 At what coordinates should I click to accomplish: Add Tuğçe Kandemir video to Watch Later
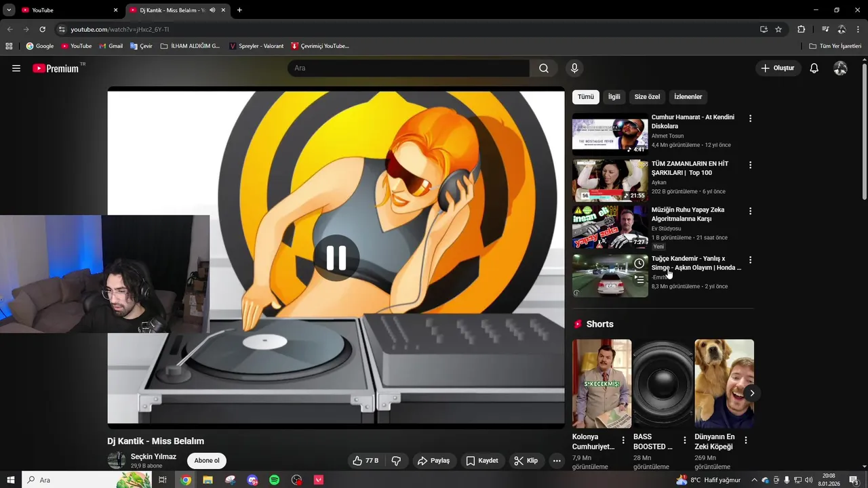(x=639, y=263)
